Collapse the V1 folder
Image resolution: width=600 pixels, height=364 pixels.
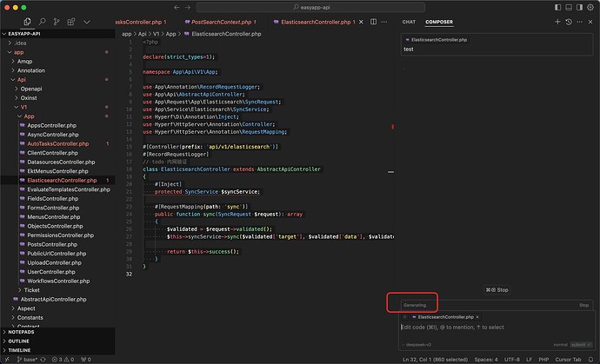point(57,107)
